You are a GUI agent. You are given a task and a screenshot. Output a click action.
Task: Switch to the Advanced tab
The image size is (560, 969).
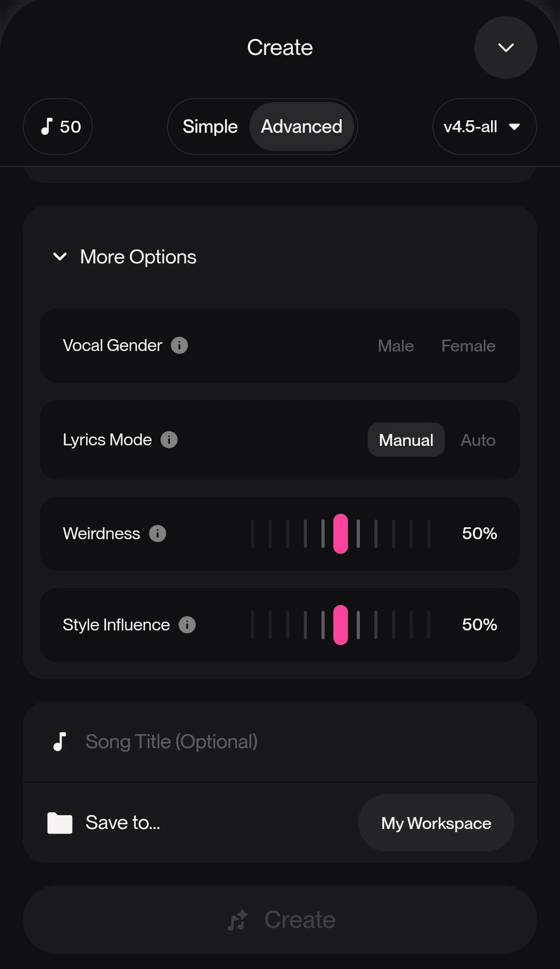tap(301, 127)
